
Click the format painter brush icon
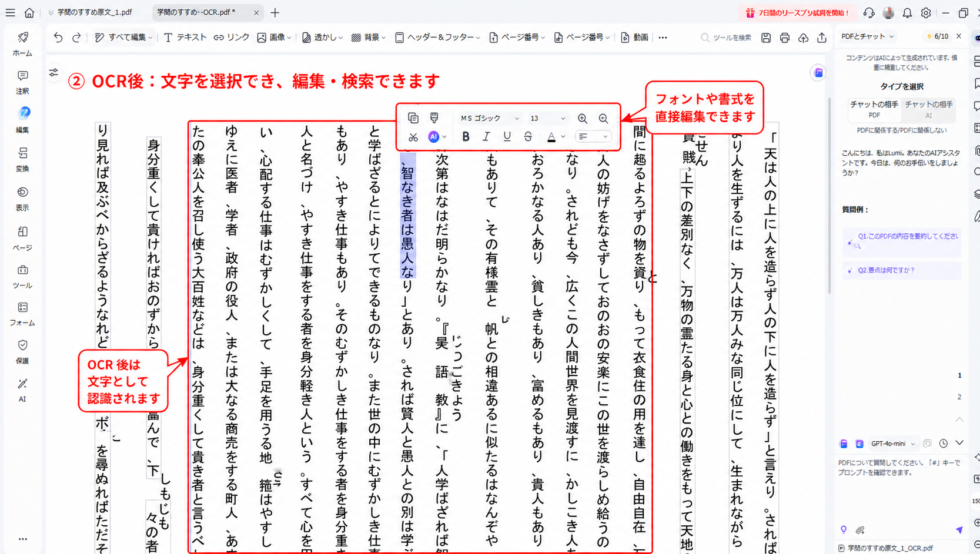434,118
